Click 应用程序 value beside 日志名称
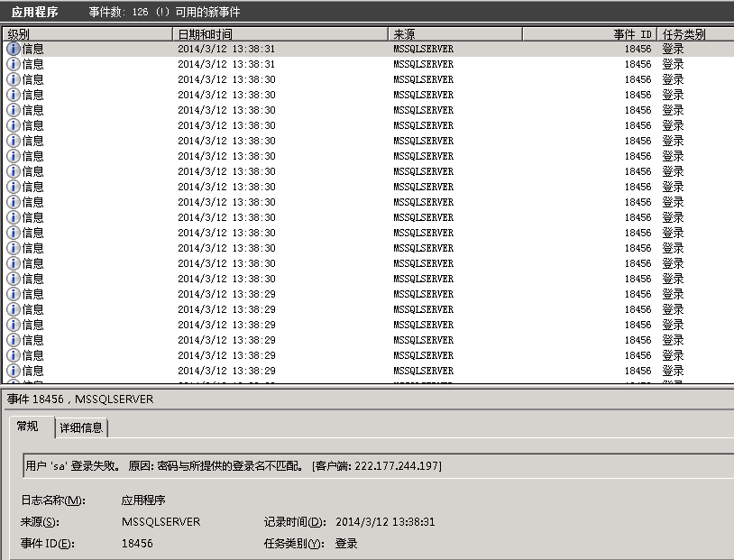734x560 pixels. point(143,500)
